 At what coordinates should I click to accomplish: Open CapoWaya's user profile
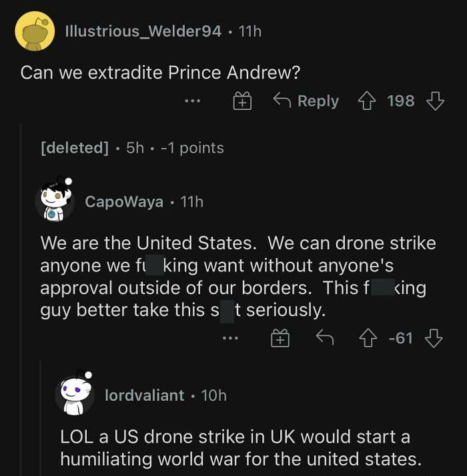coord(124,201)
